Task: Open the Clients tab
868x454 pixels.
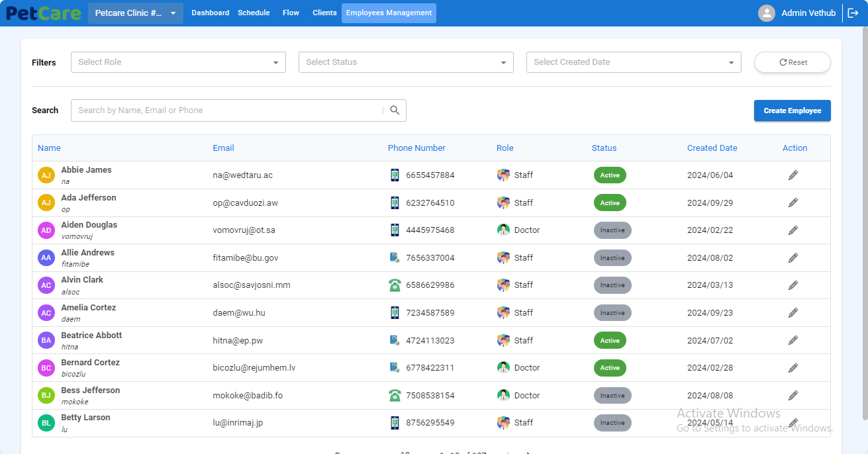Action: [324, 13]
